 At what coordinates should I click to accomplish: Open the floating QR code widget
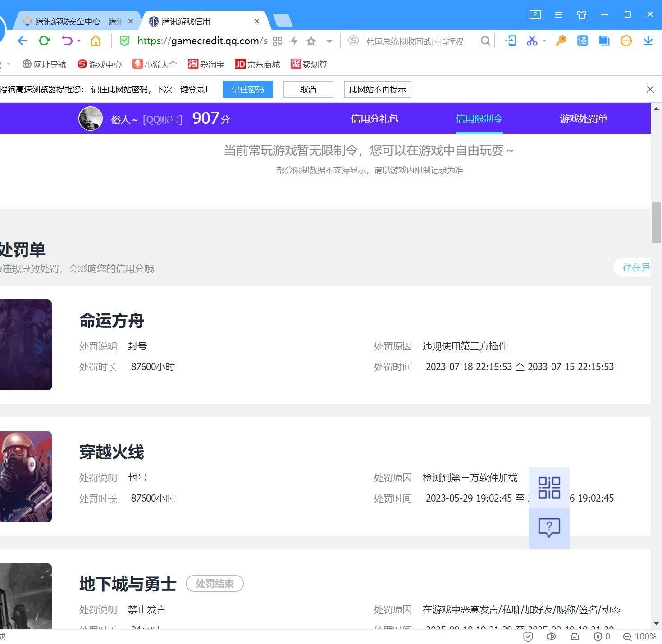click(x=549, y=488)
